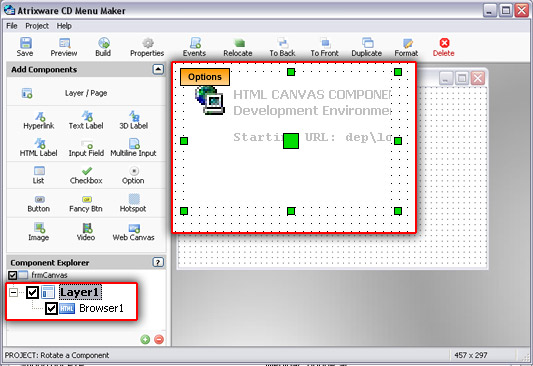The width and height of the screenshot is (533, 366).
Task: Collapse the Layer1 tree node
Action: click(x=13, y=292)
